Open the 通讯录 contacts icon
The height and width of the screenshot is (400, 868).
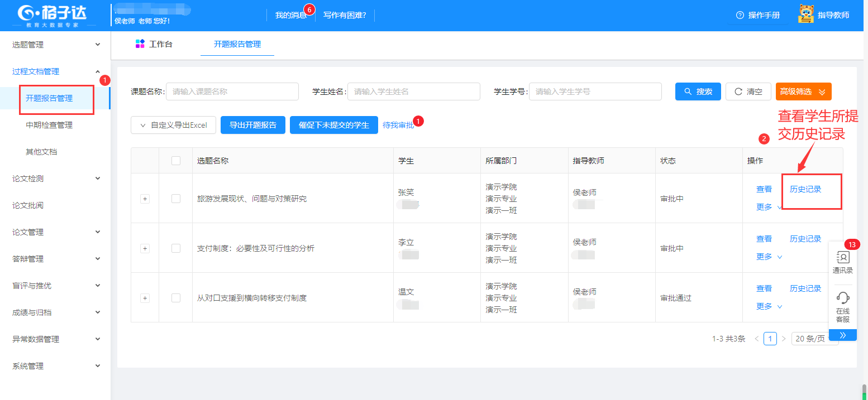(x=842, y=258)
